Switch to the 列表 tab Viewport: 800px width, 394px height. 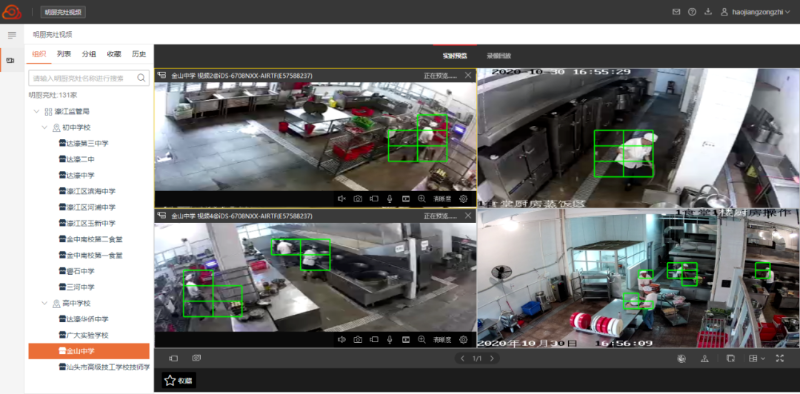64,54
